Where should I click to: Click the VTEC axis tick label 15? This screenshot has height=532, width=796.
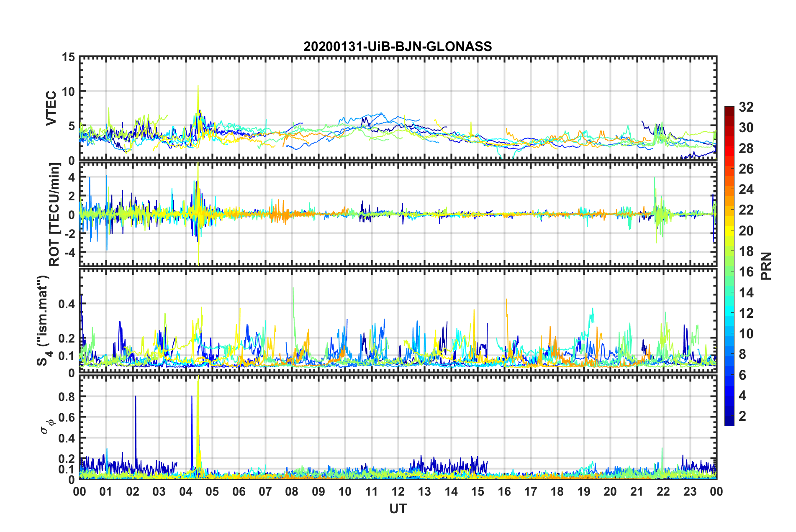coord(68,57)
